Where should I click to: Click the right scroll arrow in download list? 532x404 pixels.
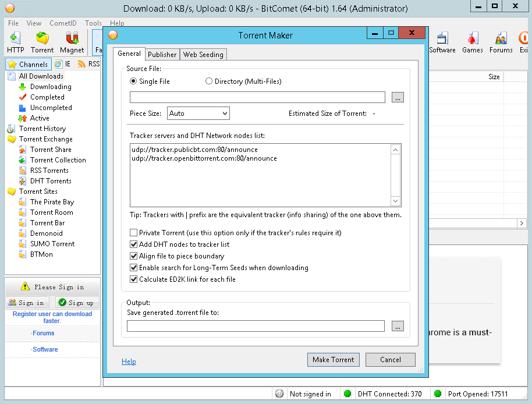(x=522, y=223)
